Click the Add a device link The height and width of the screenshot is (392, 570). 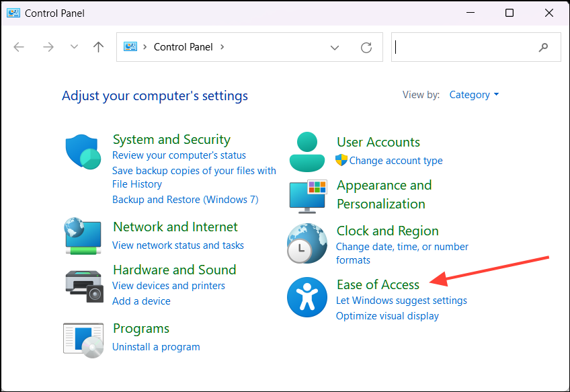(x=141, y=301)
